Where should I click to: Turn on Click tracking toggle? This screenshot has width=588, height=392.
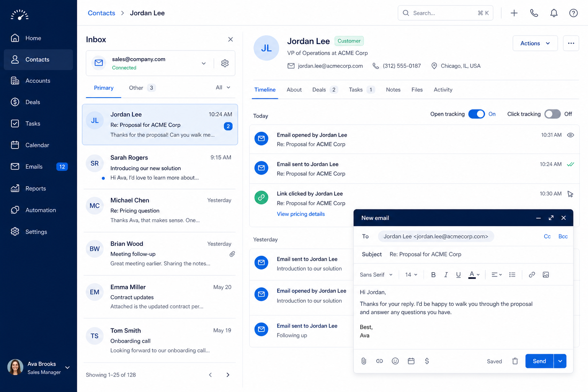click(552, 114)
